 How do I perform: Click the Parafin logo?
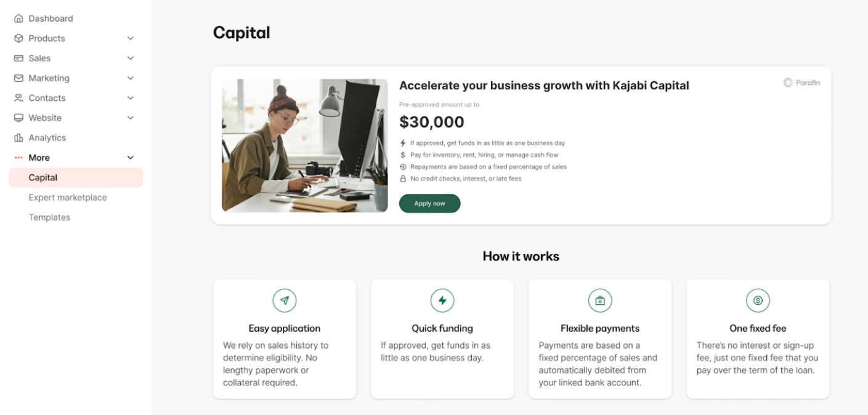coord(803,82)
